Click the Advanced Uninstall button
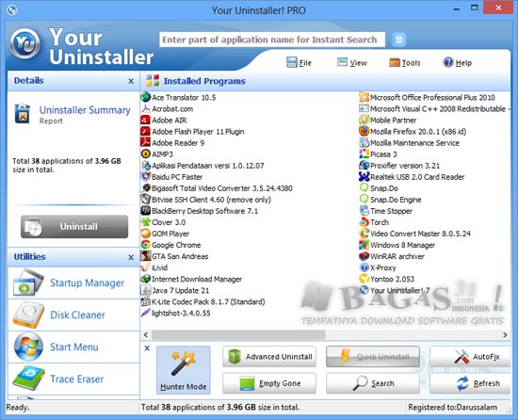The image size is (518, 420). point(269,357)
